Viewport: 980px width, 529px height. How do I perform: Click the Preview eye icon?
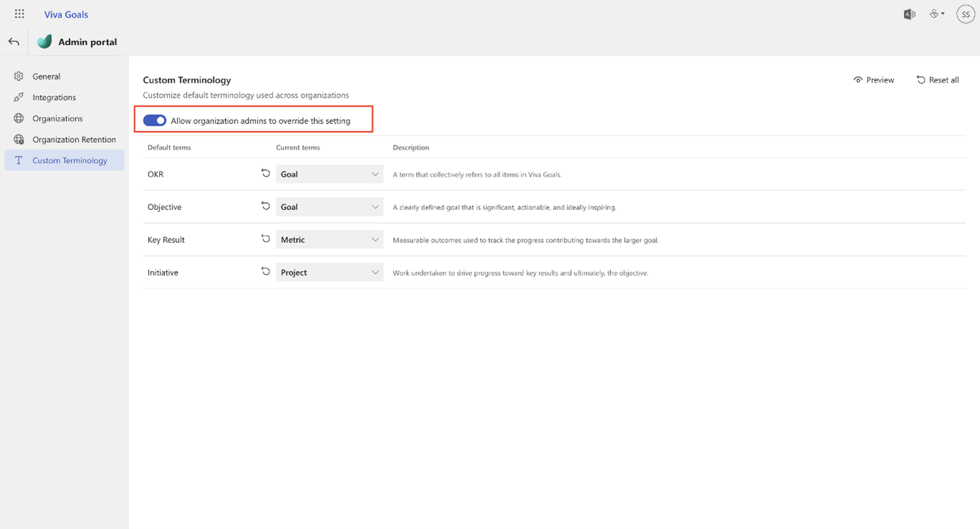[857, 80]
